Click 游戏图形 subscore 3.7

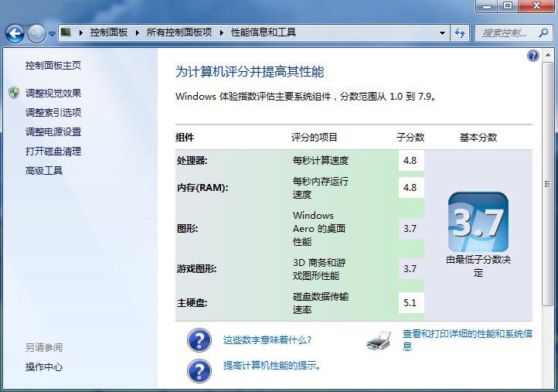[410, 269]
